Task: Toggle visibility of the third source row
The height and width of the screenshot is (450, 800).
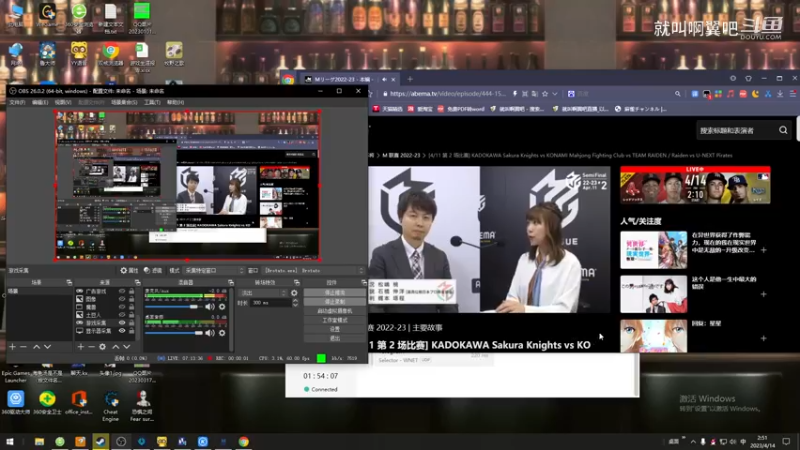Action: click(121, 307)
